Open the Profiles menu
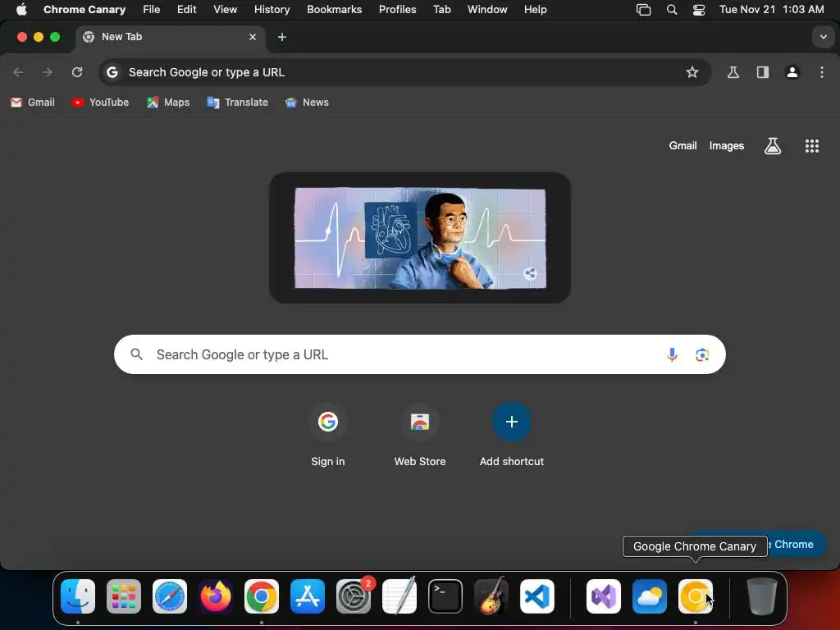 coord(398,10)
